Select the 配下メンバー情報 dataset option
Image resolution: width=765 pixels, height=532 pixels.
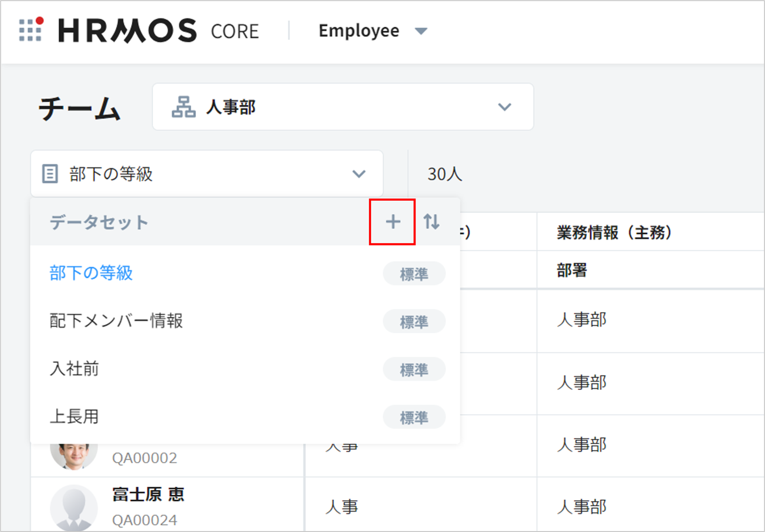116,320
